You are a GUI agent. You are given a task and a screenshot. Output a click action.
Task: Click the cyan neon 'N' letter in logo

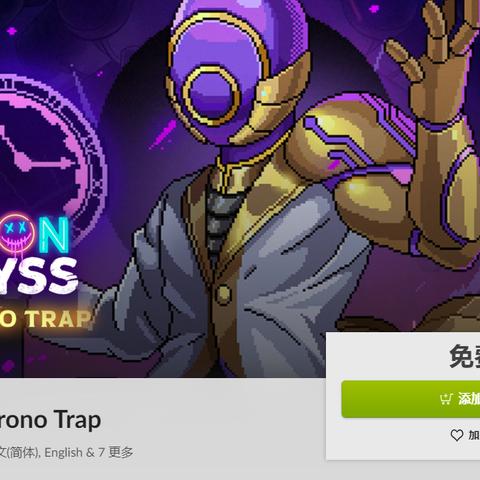coord(53,235)
